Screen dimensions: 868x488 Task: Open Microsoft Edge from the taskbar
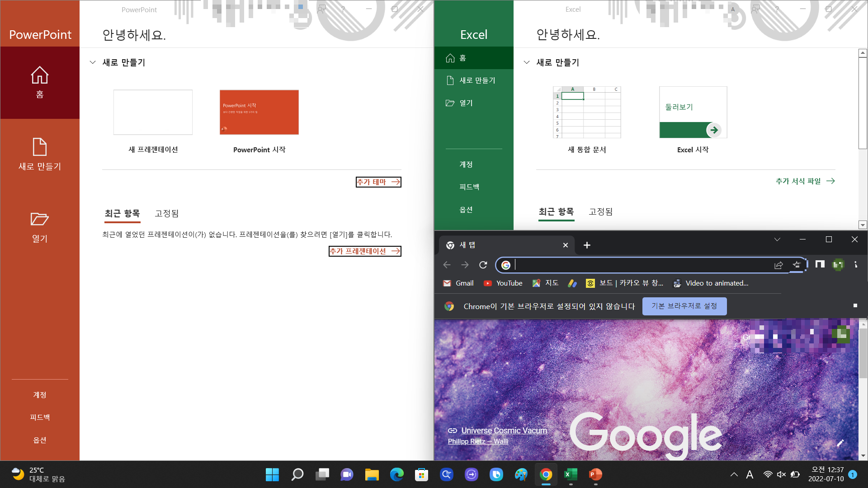[x=396, y=474]
